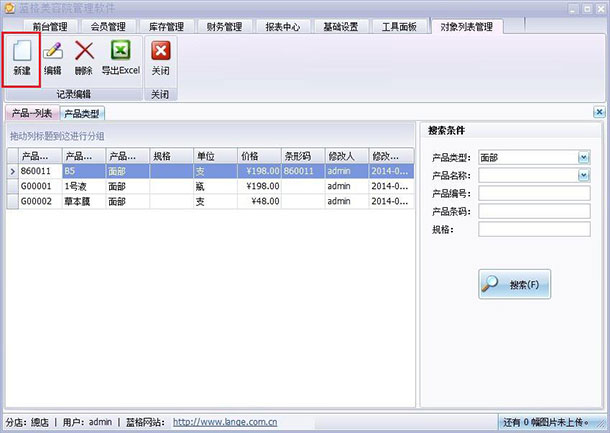Switch to the 产品-列表 document tab
Viewport: 610px width, 433px height.
point(32,113)
